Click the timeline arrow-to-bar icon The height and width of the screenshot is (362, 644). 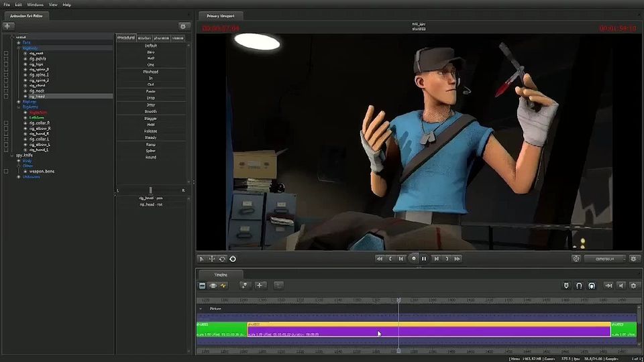pos(608,286)
